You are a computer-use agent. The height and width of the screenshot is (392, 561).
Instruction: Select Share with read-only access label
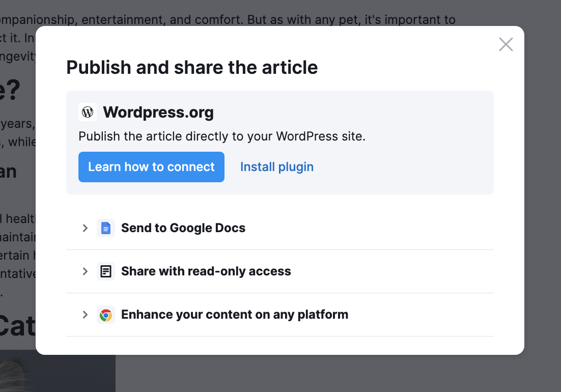pos(206,271)
